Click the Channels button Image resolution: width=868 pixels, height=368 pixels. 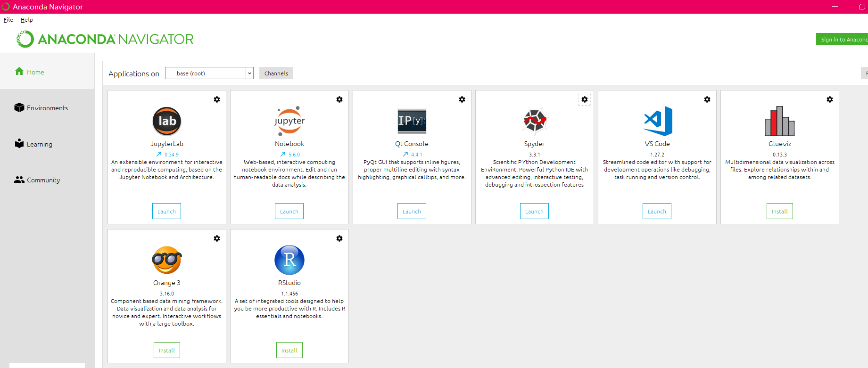(276, 73)
